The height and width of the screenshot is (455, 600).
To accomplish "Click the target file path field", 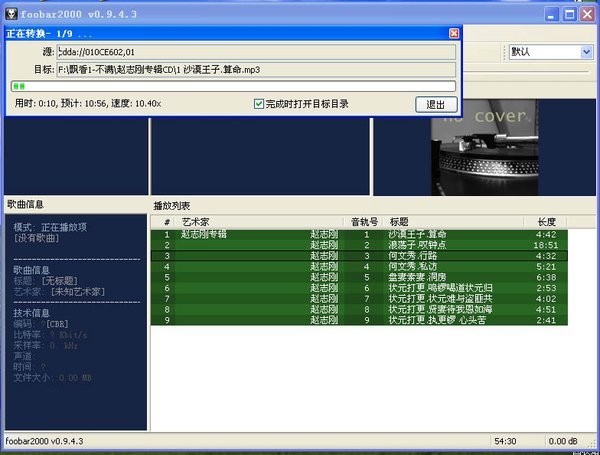I will pos(256,70).
